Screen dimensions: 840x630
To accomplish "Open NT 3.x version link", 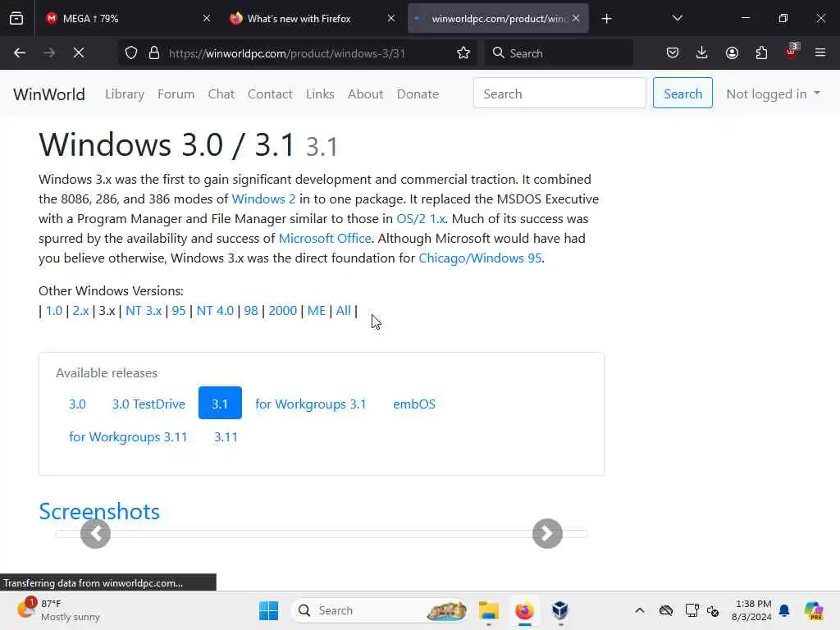I will pos(144,311).
